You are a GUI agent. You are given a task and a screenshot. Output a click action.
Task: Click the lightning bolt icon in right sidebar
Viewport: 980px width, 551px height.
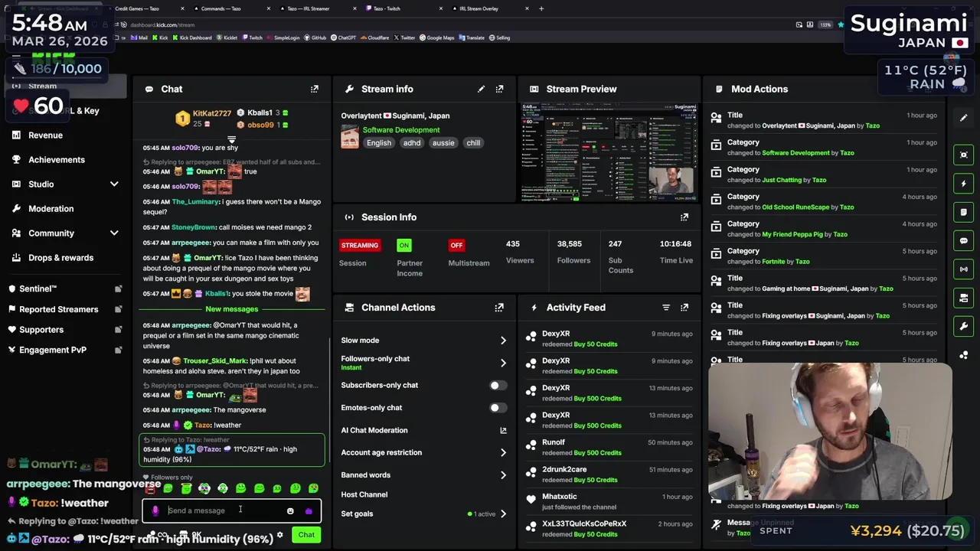click(964, 184)
